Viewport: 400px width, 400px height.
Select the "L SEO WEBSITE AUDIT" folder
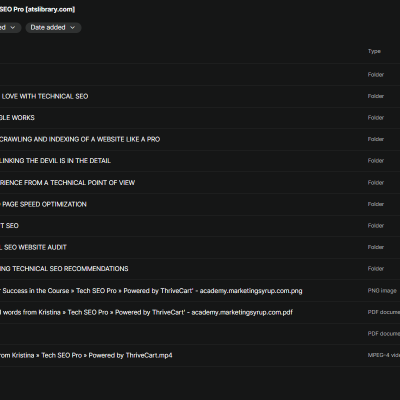click(x=200, y=247)
